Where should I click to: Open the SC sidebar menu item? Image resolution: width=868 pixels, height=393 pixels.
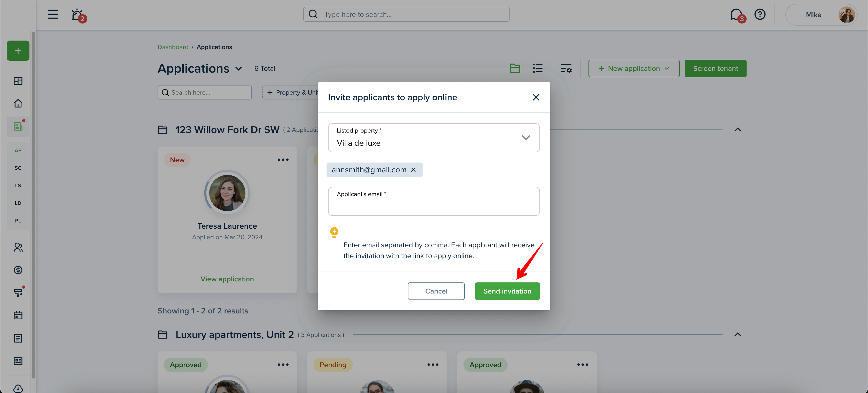pyautogui.click(x=18, y=168)
